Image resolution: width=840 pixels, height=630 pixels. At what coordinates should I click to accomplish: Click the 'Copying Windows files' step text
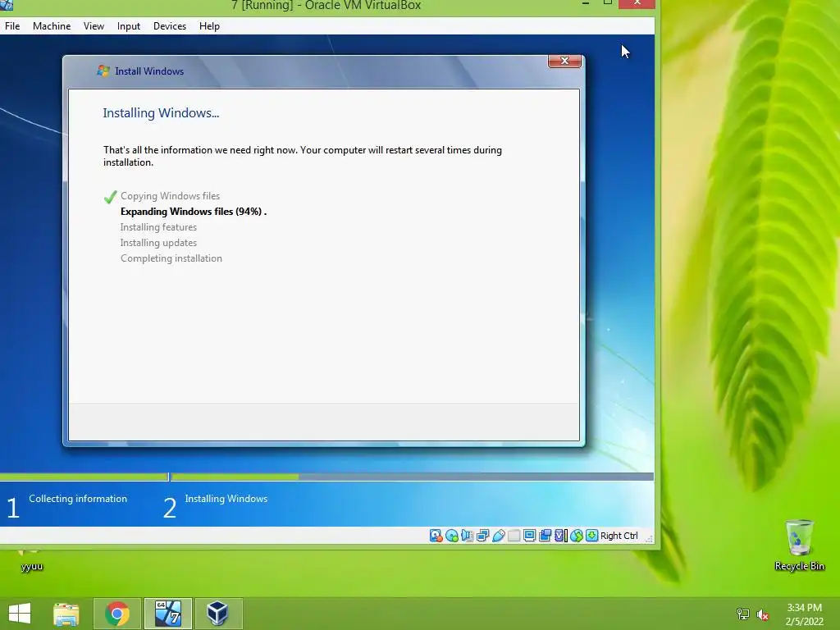point(170,196)
